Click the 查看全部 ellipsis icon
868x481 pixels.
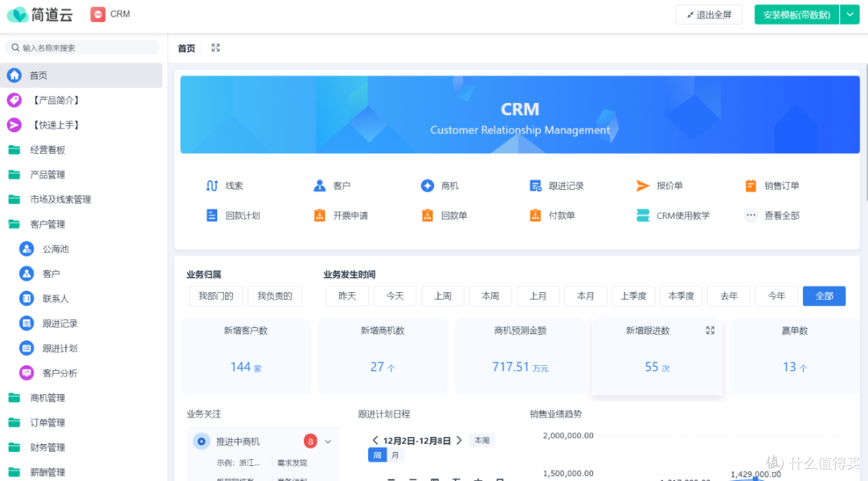751,215
